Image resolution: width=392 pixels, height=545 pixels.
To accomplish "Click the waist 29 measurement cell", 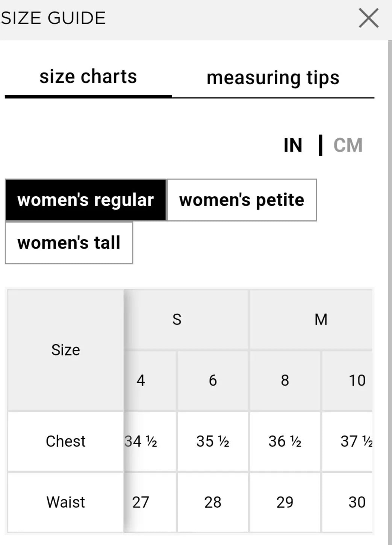I will (x=285, y=502).
